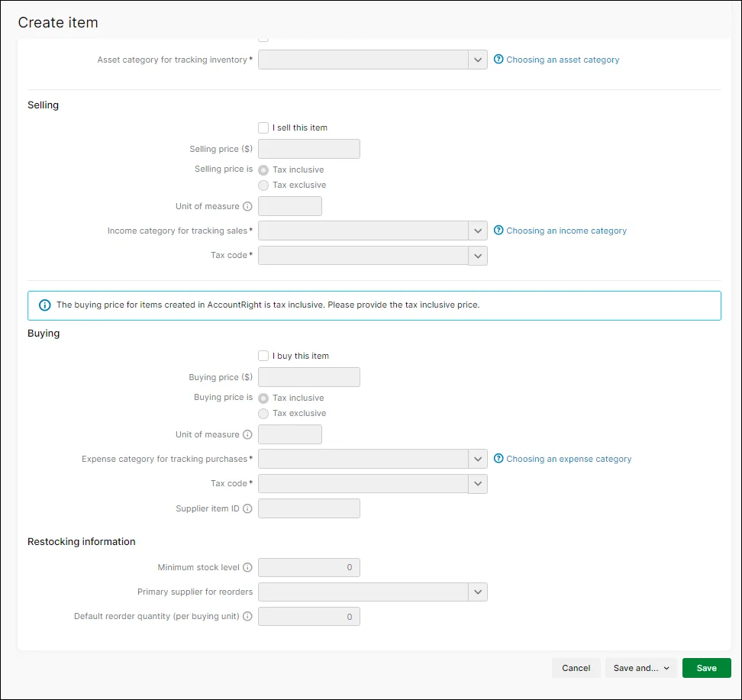Select Tax exclusive for selling price

(263, 185)
